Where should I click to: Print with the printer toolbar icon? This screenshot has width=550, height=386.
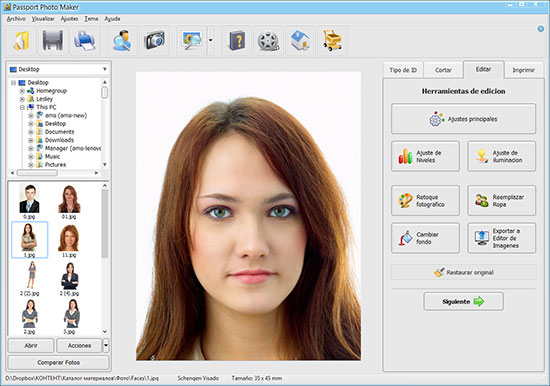[85, 40]
